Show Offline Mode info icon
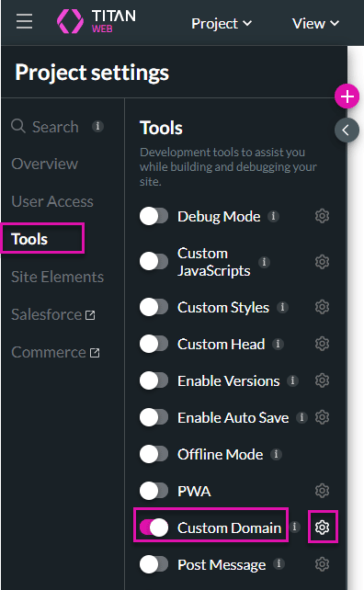Image resolution: width=364 pixels, height=590 pixels. click(276, 454)
